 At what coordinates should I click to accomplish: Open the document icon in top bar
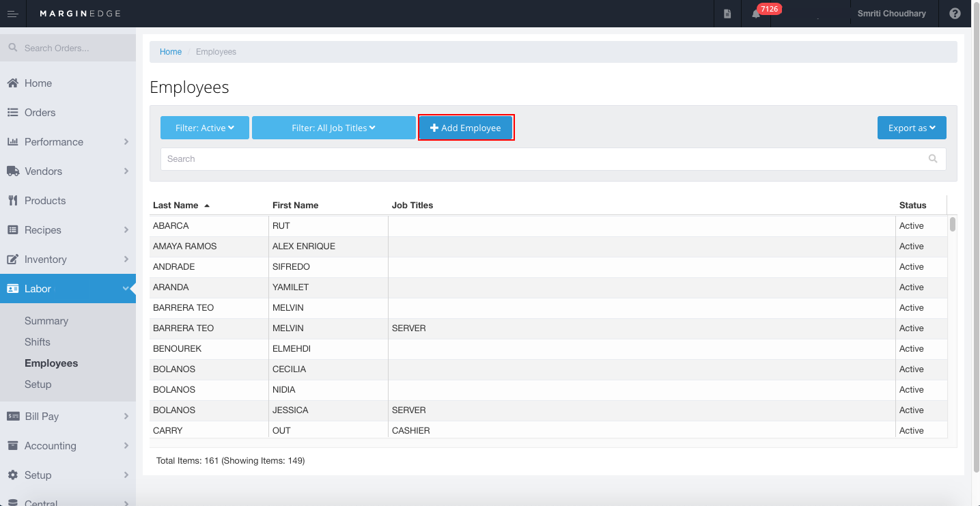(x=727, y=14)
